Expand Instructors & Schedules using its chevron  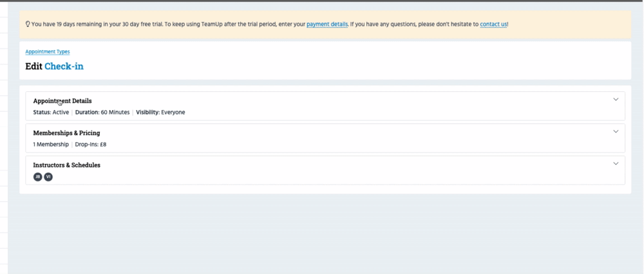coord(616,163)
